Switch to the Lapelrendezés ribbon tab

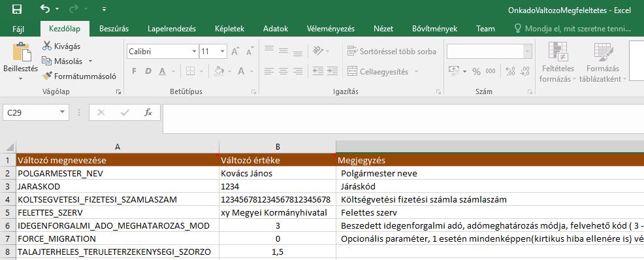tap(172, 29)
